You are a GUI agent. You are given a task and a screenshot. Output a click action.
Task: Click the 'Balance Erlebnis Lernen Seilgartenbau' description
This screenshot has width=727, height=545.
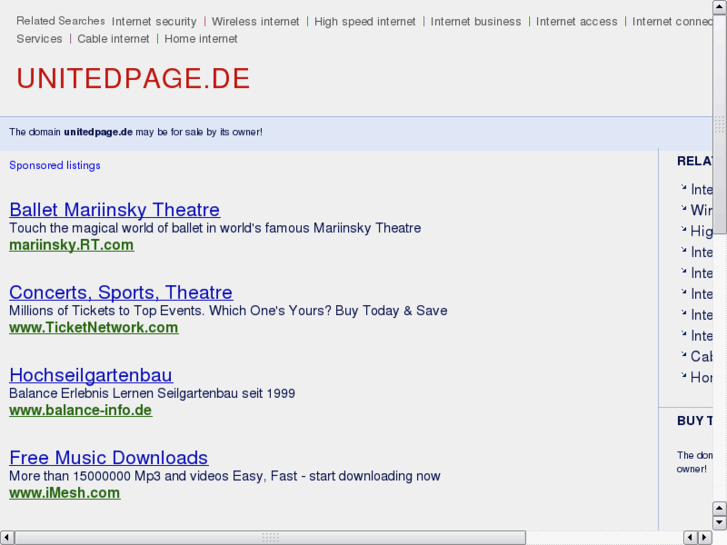pos(152,393)
